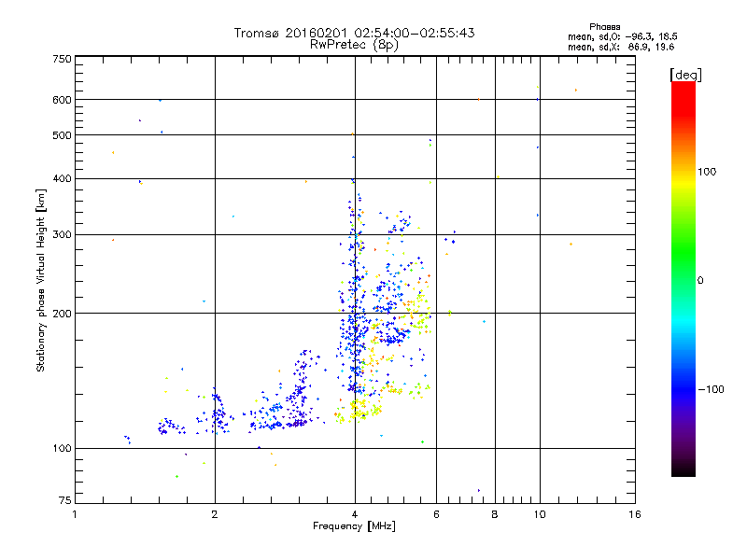Click the 'Frequency [MHz]' axis label

(354, 526)
